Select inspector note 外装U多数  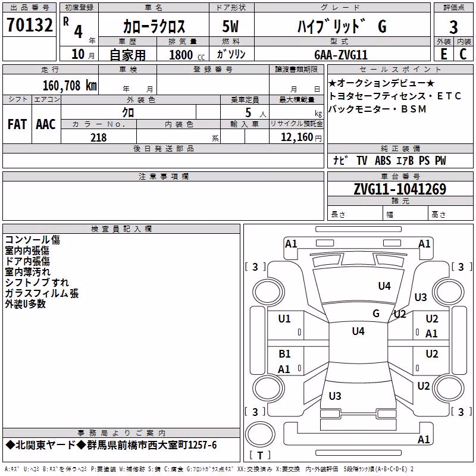pyautogui.click(x=25, y=303)
